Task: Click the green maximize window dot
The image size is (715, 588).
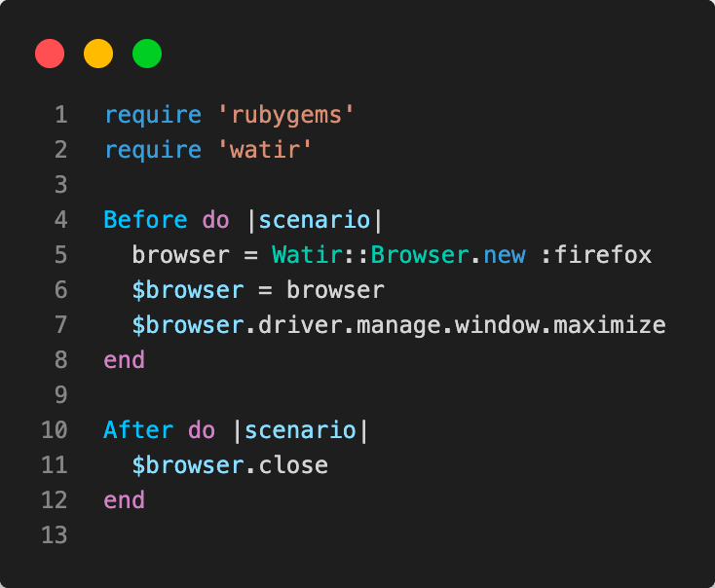Action: pyautogui.click(x=147, y=54)
